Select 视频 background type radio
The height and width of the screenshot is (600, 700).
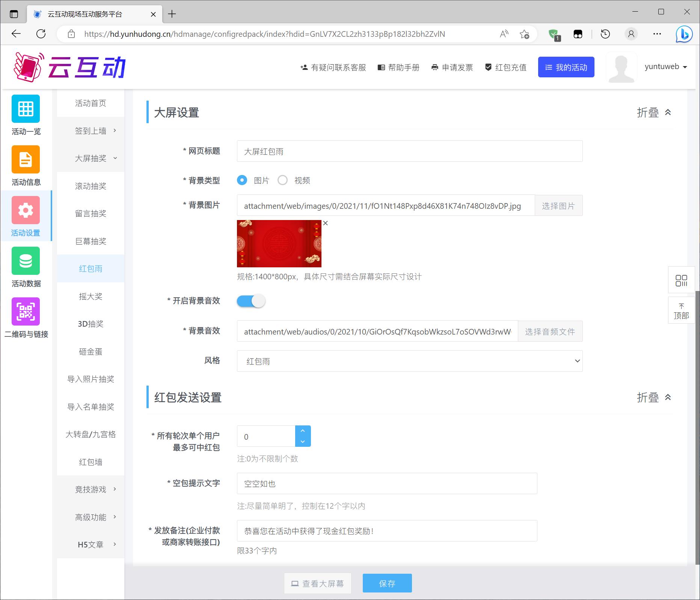click(282, 181)
